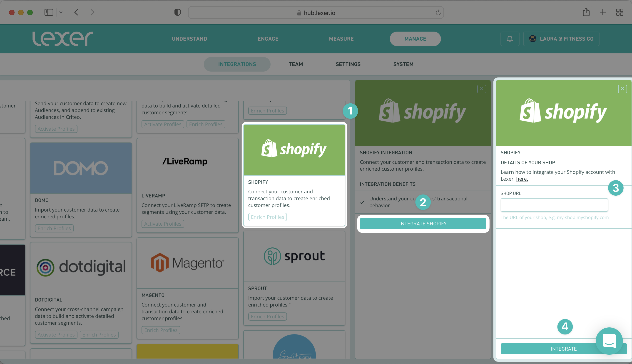This screenshot has width=632, height=364.
Task: Click Activate Profiles tag on Criteo card
Action: (x=56, y=129)
